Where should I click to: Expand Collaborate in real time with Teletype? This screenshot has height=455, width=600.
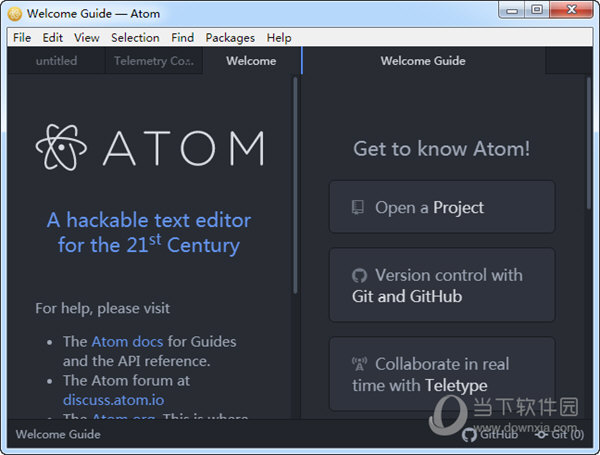click(442, 374)
